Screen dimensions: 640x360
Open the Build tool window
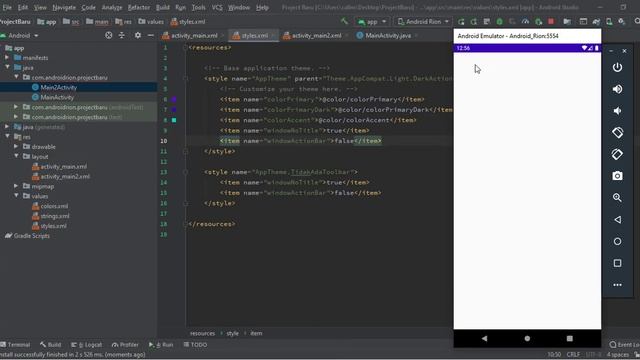click(x=50, y=345)
